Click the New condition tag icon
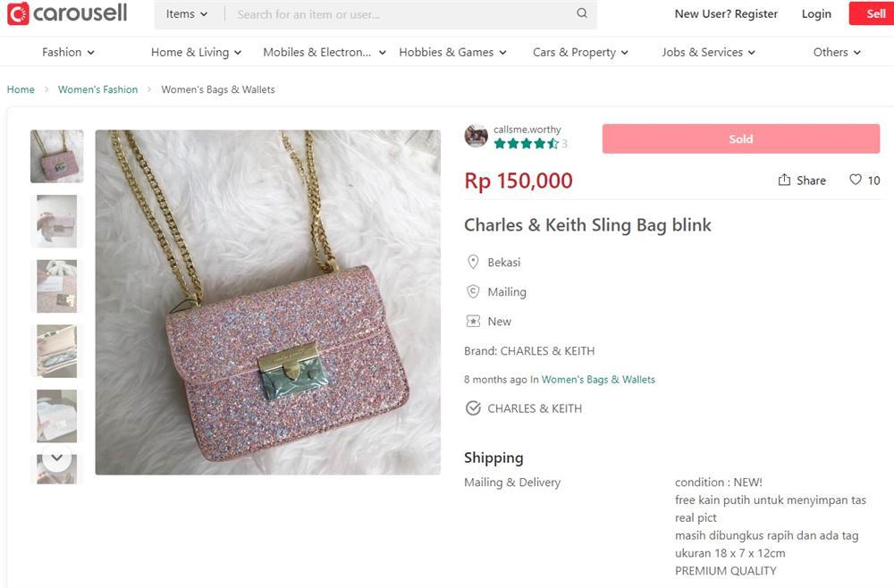This screenshot has height=588, width=894. pyautogui.click(x=473, y=321)
